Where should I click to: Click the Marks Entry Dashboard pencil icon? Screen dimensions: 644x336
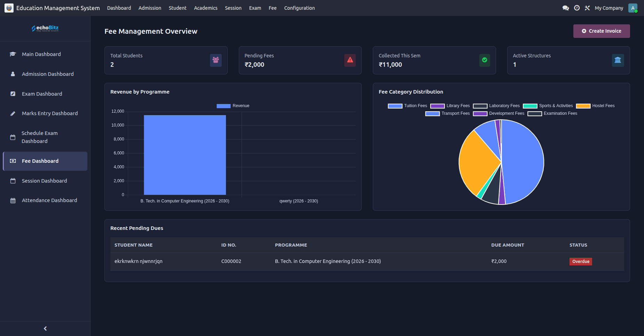pos(13,113)
